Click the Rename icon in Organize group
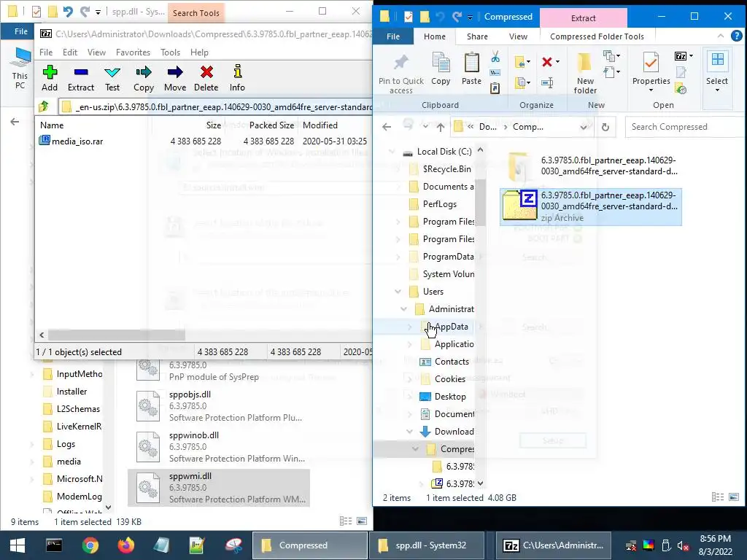The height and width of the screenshot is (560, 747). click(547, 83)
